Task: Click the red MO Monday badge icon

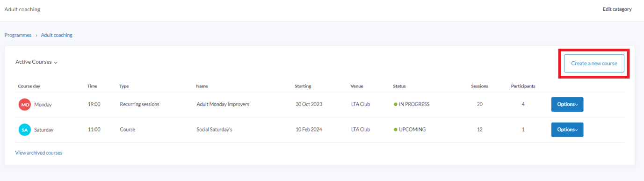Action: click(25, 105)
